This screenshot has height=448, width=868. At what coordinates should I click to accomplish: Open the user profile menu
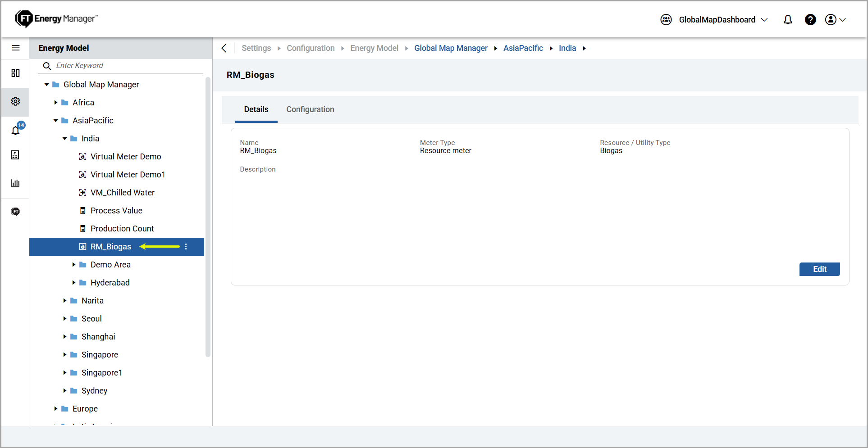835,20
